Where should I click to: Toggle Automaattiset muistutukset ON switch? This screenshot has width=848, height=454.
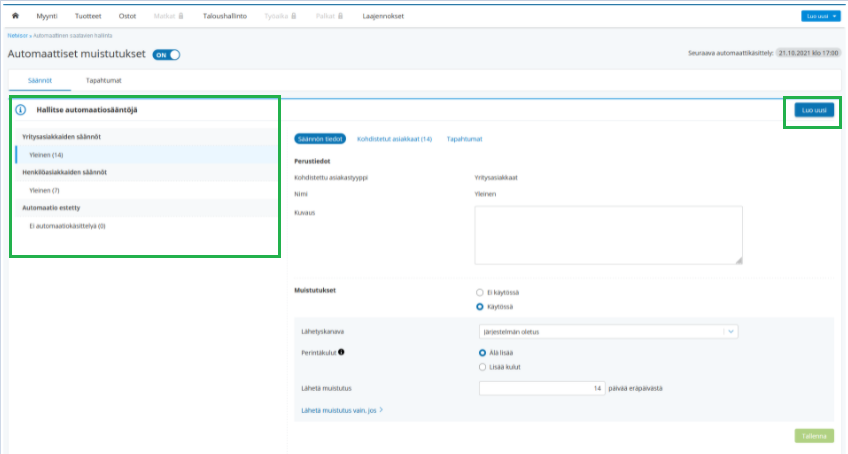tap(166, 55)
